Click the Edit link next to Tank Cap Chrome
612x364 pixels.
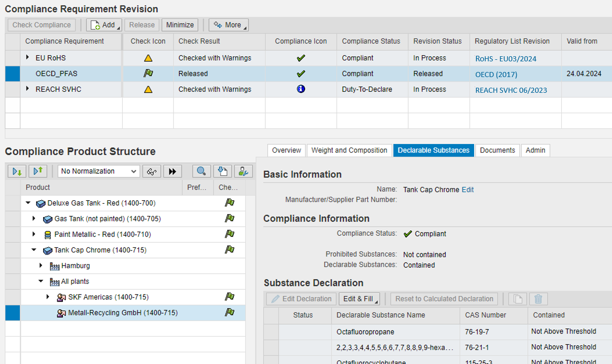pyautogui.click(x=467, y=190)
